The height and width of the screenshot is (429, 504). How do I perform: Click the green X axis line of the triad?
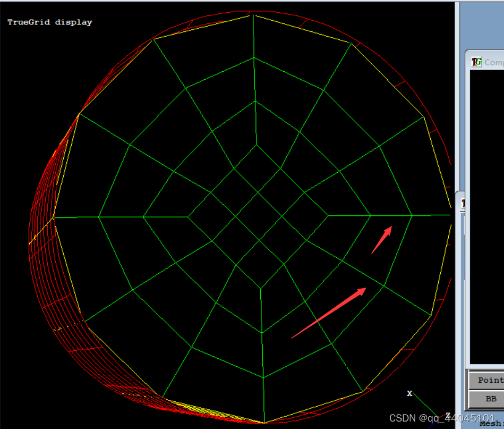click(x=424, y=405)
